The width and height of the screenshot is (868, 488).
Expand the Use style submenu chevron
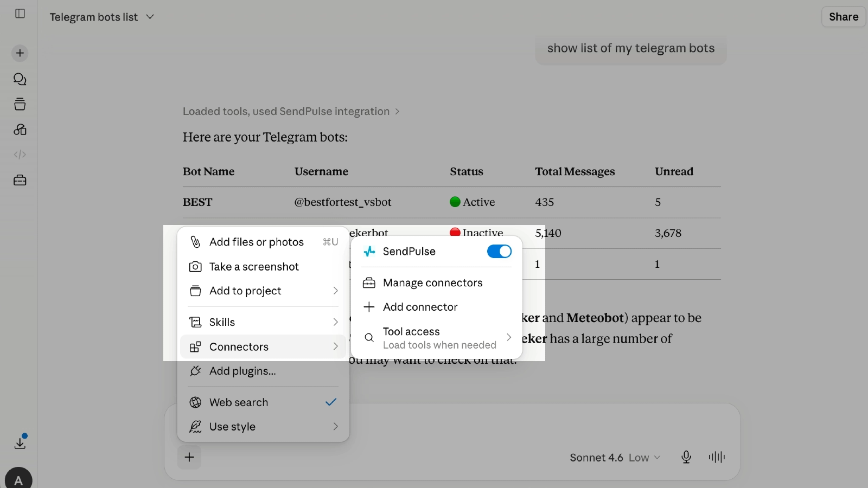click(335, 427)
